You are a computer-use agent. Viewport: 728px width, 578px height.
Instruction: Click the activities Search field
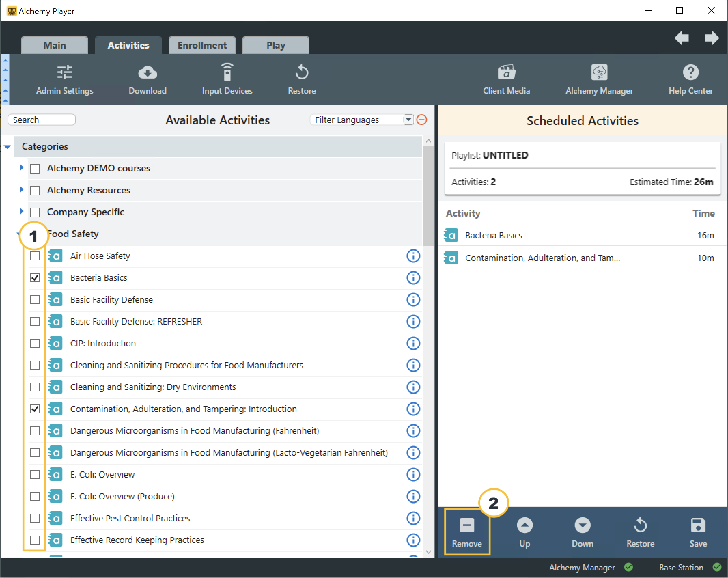coord(42,120)
